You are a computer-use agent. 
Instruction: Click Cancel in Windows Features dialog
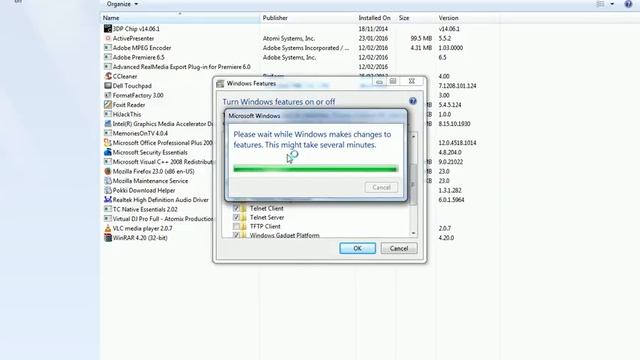click(x=399, y=248)
